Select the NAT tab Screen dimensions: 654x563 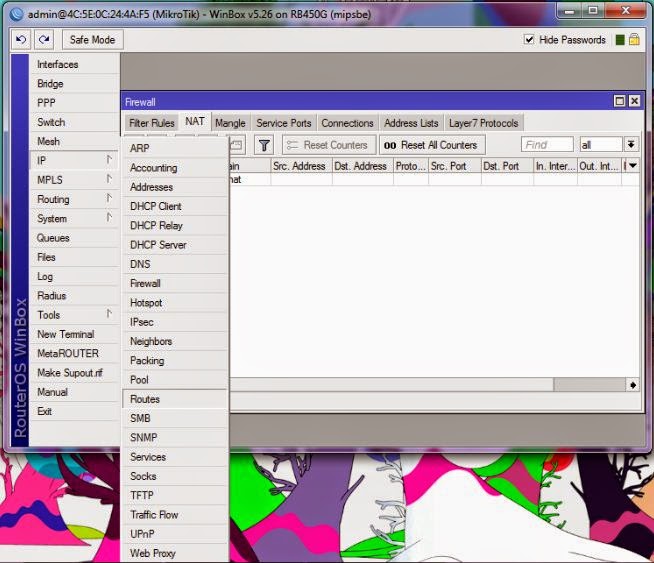coord(195,121)
